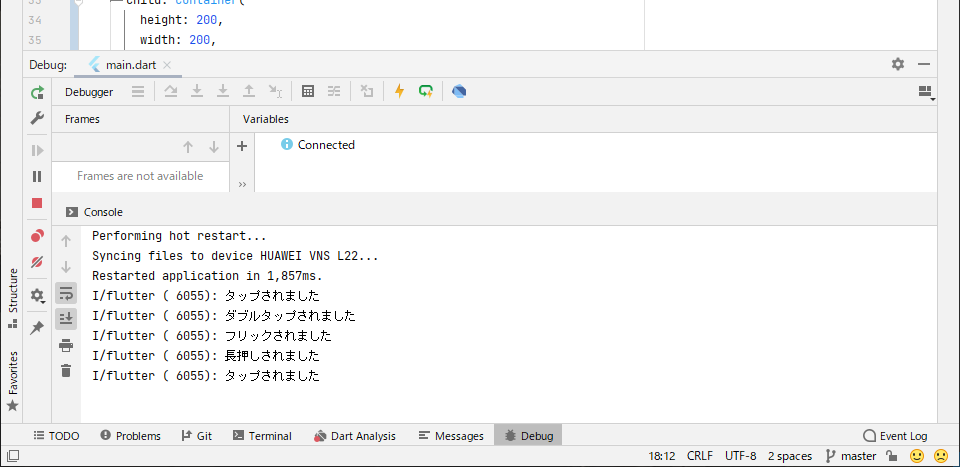Toggle Scroll to End in console
Screen dimensions: 960x467
pyautogui.click(x=66, y=319)
